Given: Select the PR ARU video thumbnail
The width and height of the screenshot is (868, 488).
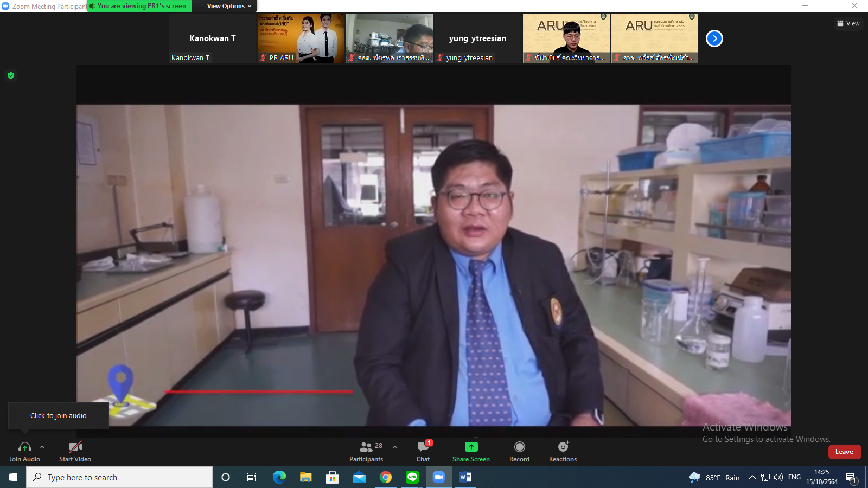Looking at the screenshot, I should tap(301, 38).
